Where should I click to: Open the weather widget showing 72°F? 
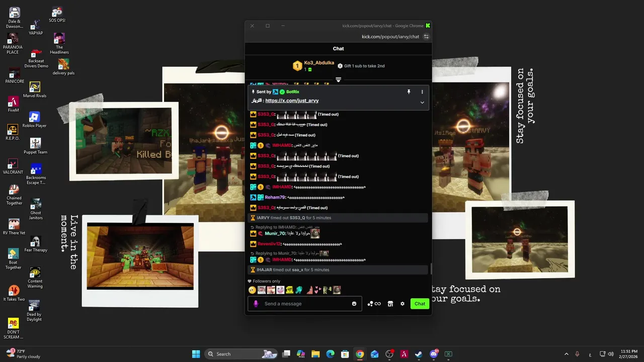[x=22, y=354]
